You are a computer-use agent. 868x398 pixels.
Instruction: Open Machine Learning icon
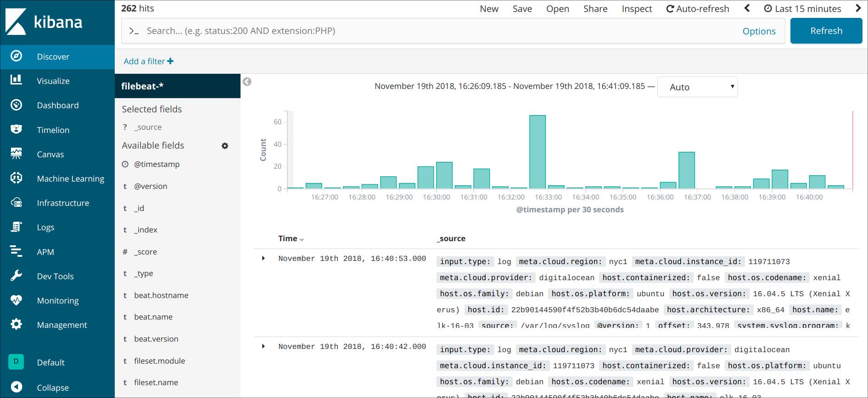tap(16, 178)
